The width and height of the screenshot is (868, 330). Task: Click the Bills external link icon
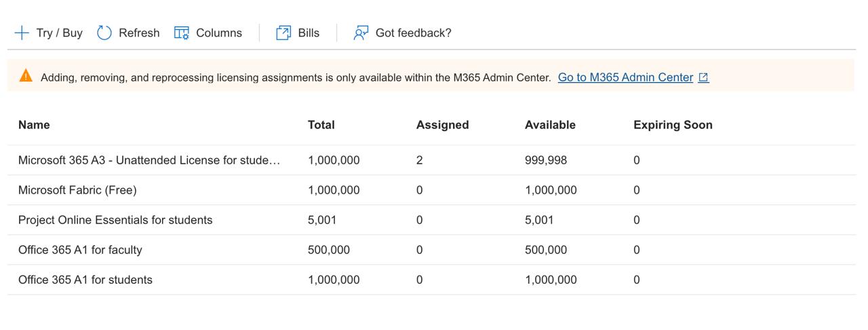(283, 33)
